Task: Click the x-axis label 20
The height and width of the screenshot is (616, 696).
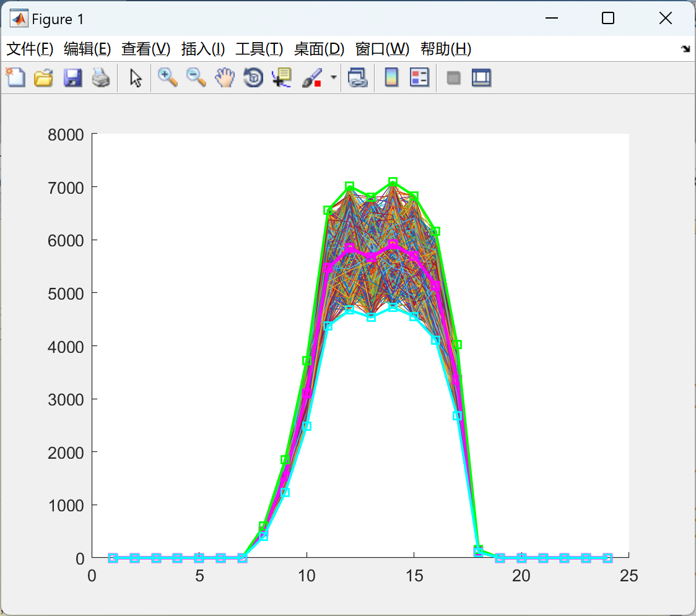Action: 521,576
